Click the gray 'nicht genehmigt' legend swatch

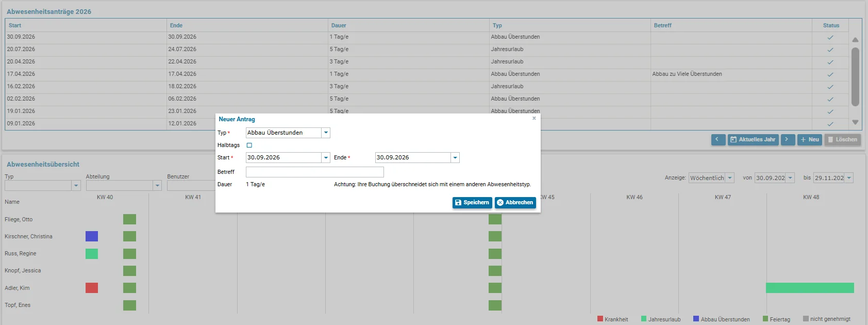[806, 319]
